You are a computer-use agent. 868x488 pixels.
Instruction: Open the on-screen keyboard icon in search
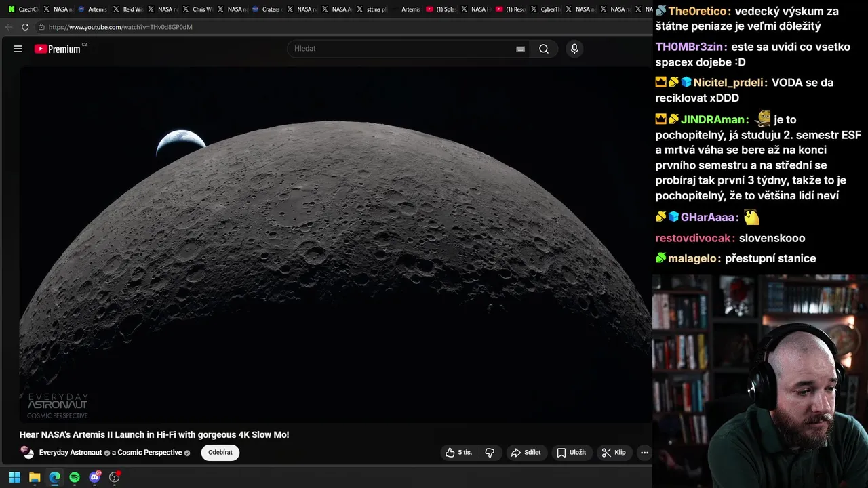(x=520, y=49)
